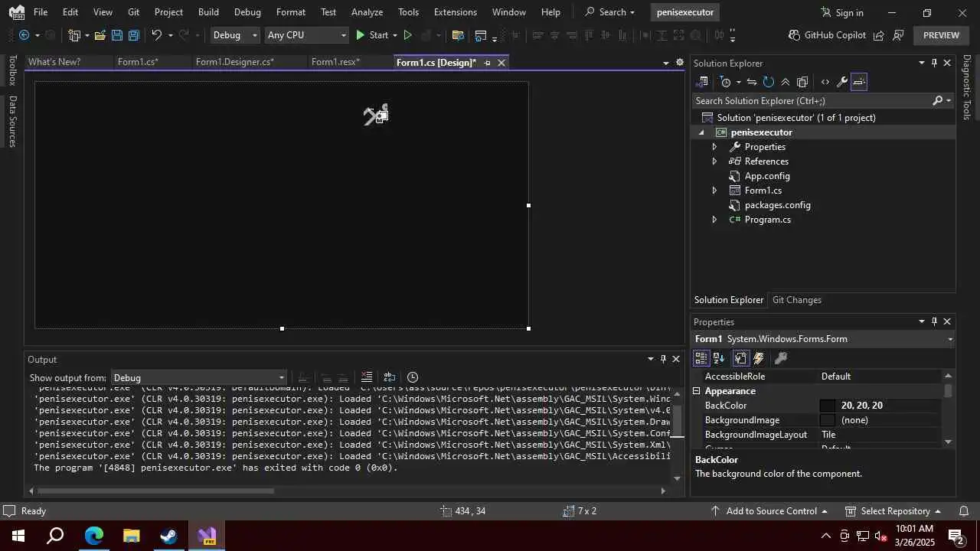The image size is (980, 551).
Task: Toggle timestamps clock icon in Output window
Action: (x=413, y=377)
